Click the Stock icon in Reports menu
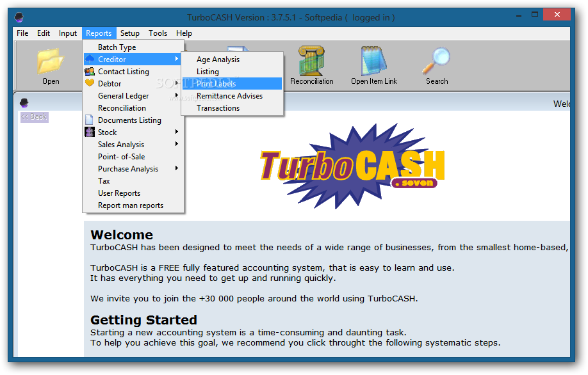Screen dimensions: 588x375 [90, 132]
